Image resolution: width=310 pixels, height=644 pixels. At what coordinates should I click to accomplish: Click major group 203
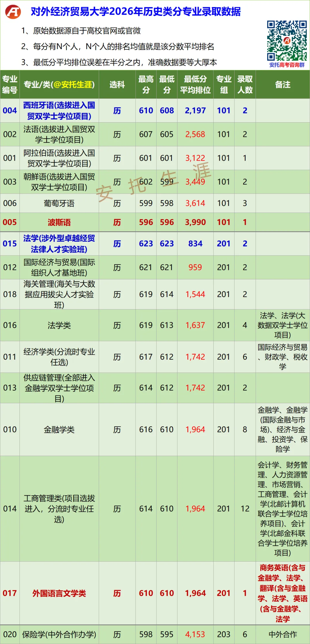click(x=224, y=635)
